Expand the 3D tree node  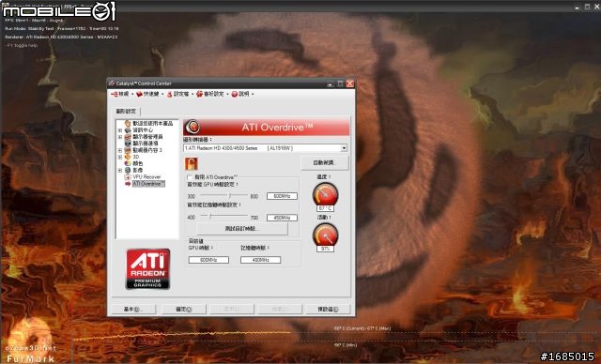coord(120,157)
